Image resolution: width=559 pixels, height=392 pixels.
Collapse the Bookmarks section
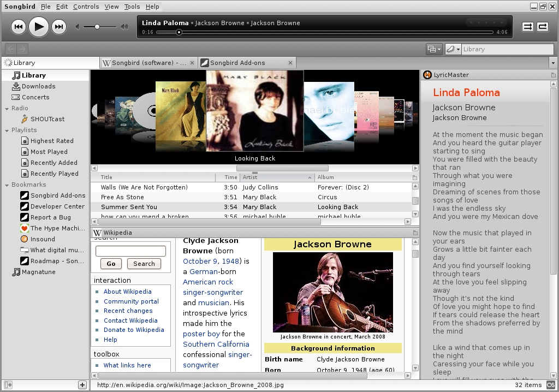[x=7, y=185]
